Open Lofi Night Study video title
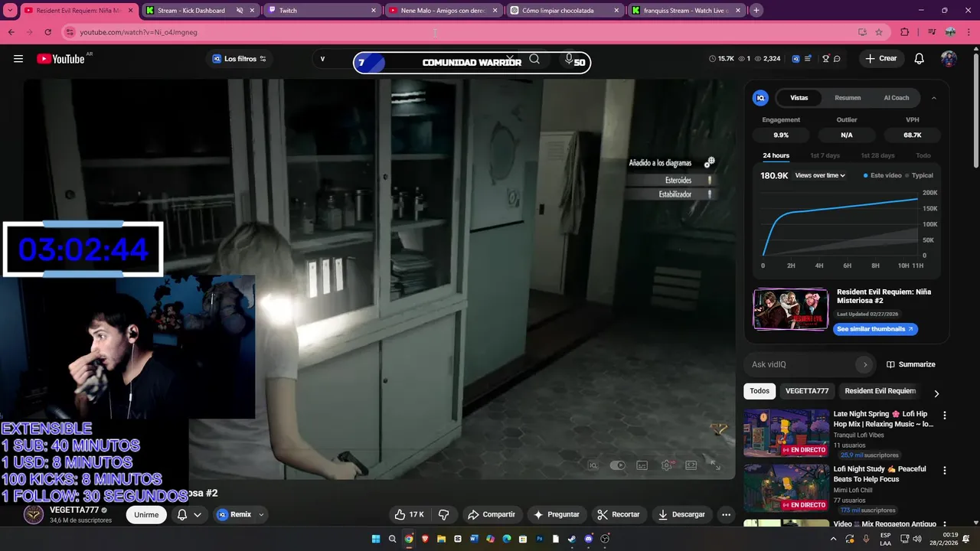The width and height of the screenshot is (980, 551). click(880, 474)
